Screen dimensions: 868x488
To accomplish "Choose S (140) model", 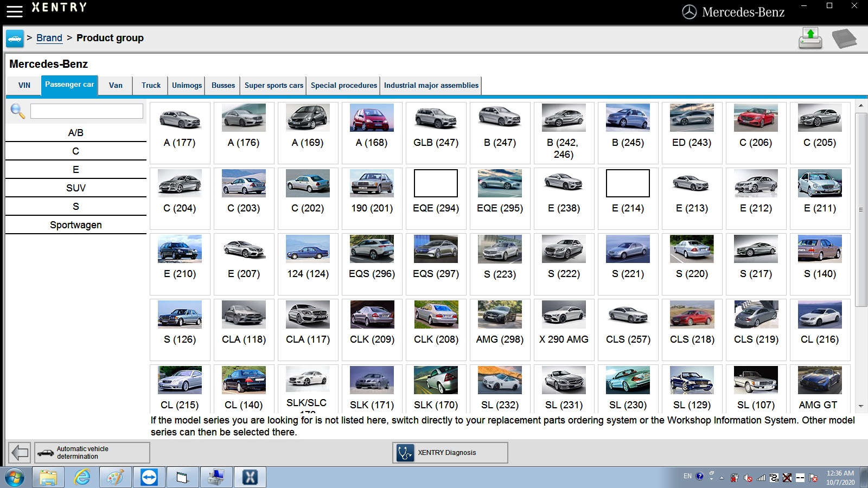I will coord(820,264).
